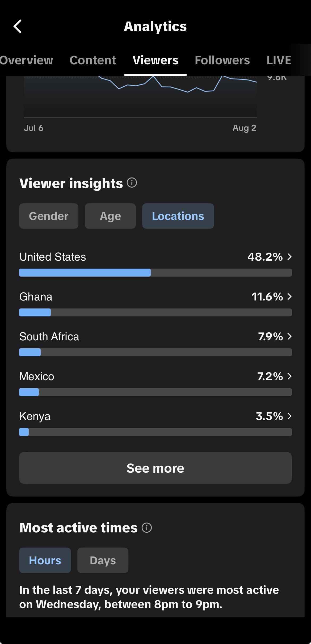The height and width of the screenshot is (644, 311).
Task: Expand South Africa chevron arrow
Action: (289, 336)
